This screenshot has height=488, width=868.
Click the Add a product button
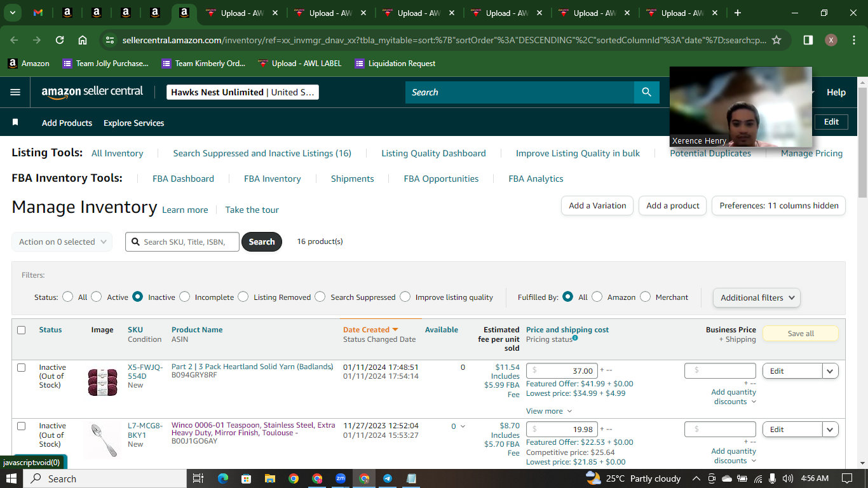[x=673, y=205]
